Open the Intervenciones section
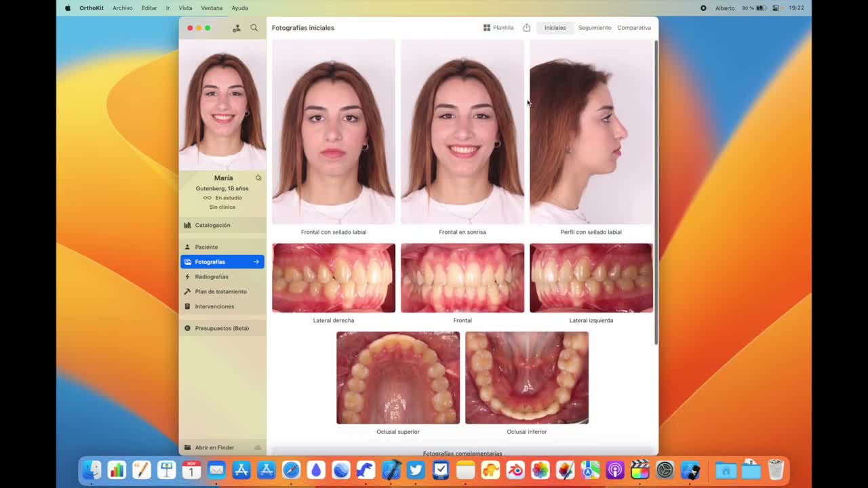The height and width of the screenshot is (488, 868). click(x=222, y=306)
